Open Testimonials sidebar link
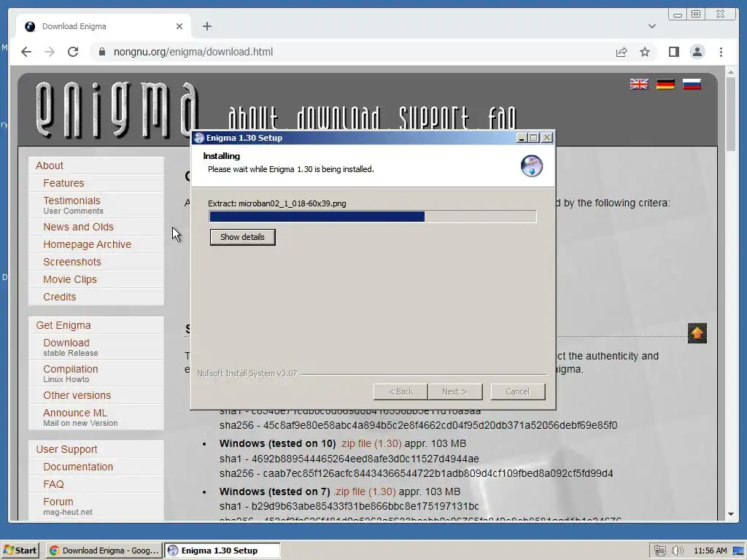This screenshot has width=747, height=560. (72, 201)
